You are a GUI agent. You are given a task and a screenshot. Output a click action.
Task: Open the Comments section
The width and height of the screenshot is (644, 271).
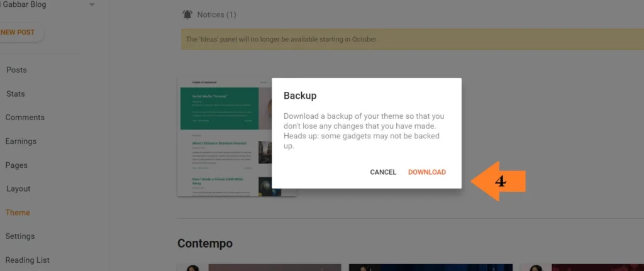coord(25,118)
